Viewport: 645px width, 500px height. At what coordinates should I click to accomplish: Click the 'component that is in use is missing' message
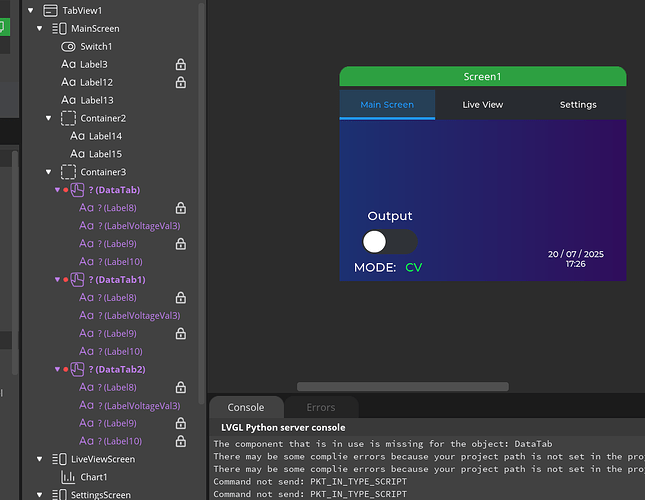(x=383, y=444)
